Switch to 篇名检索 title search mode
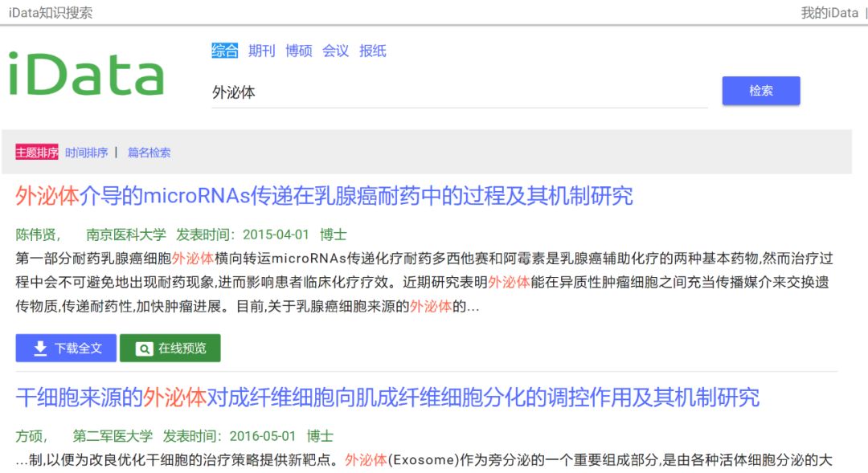Viewport: 868px width, 473px height. [149, 152]
